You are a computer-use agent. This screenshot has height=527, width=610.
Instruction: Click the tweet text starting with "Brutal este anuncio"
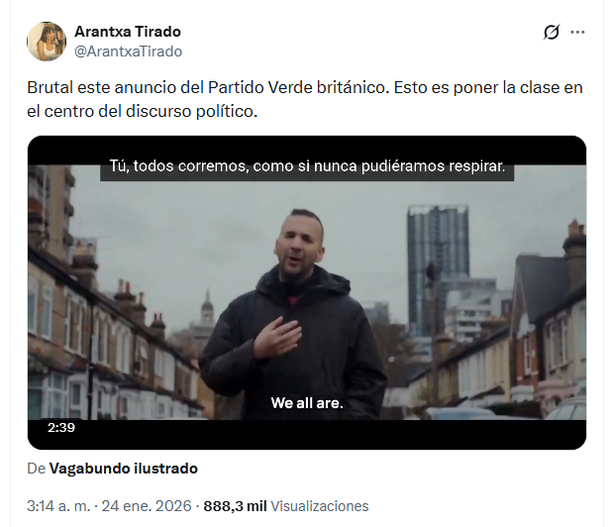pyautogui.click(x=305, y=99)
